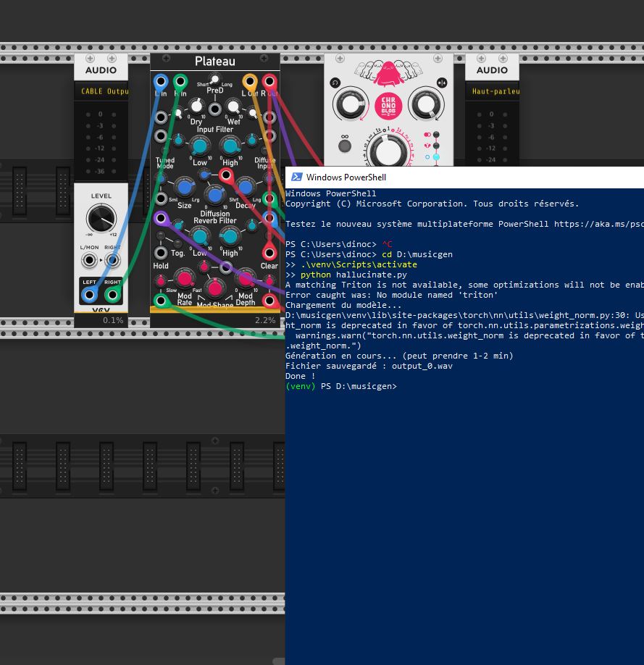
Task: Click Plateau's green R In jack
Action: pyautogui.click(x=180, y=81)
